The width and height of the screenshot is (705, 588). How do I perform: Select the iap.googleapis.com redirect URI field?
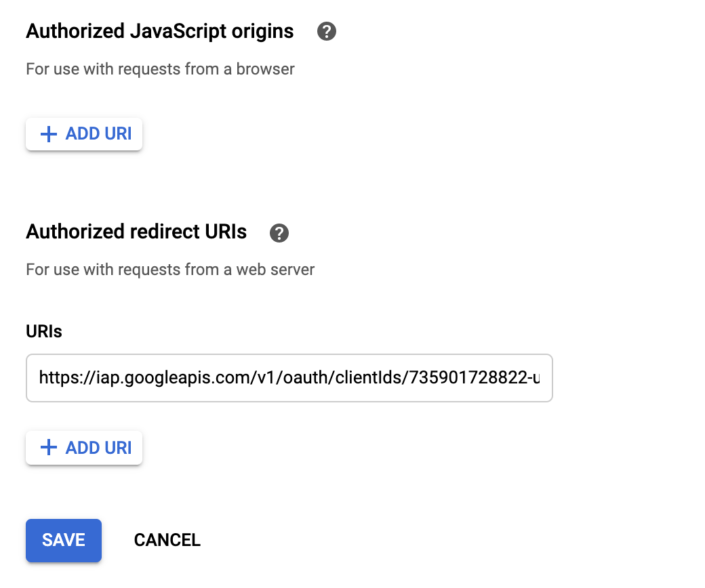(289, 378)
